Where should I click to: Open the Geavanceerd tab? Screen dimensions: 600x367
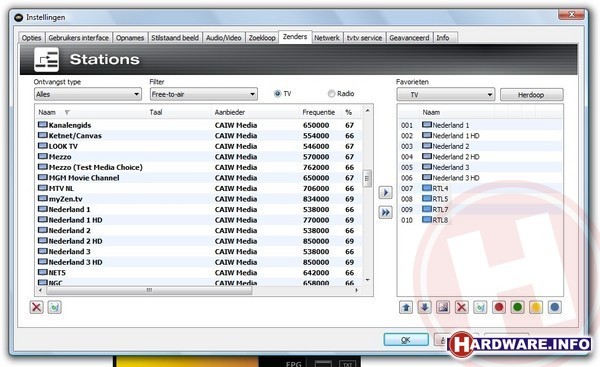click(x=409, y=38)
